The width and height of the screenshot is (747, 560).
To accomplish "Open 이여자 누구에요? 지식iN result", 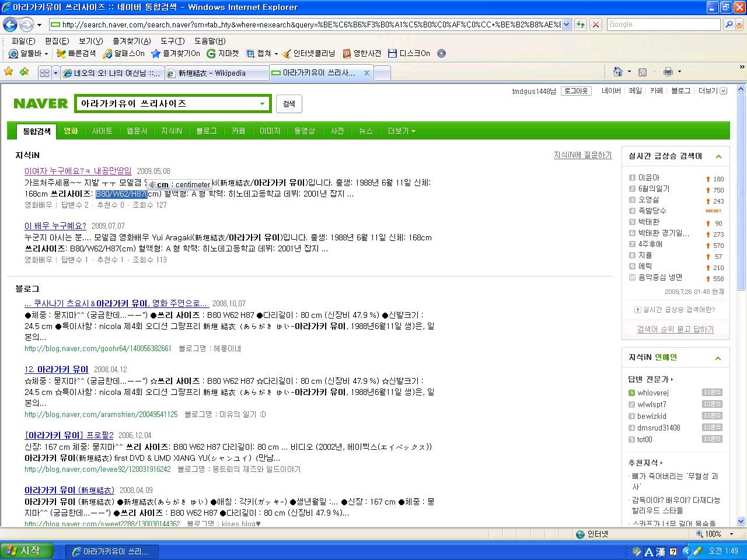I will tap(78, 171).
